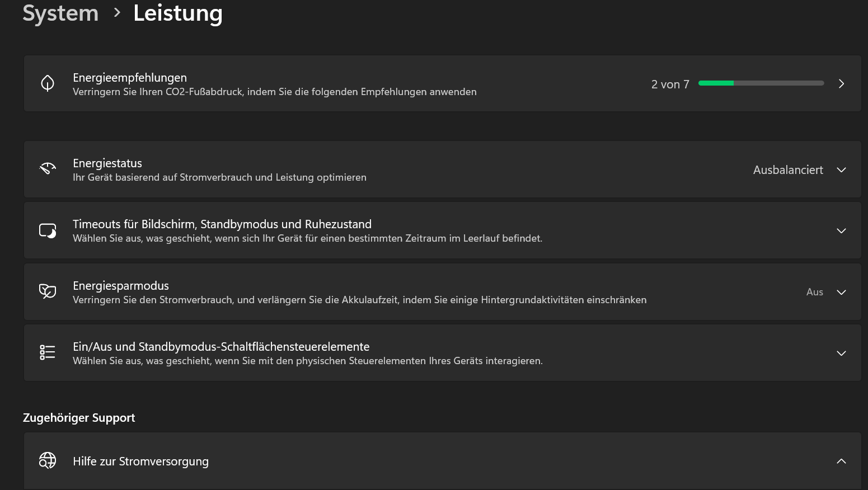Expand the Energiesparmodus section chevron
This screenshot has height=490, width=868.
click(x=841, y=292)
